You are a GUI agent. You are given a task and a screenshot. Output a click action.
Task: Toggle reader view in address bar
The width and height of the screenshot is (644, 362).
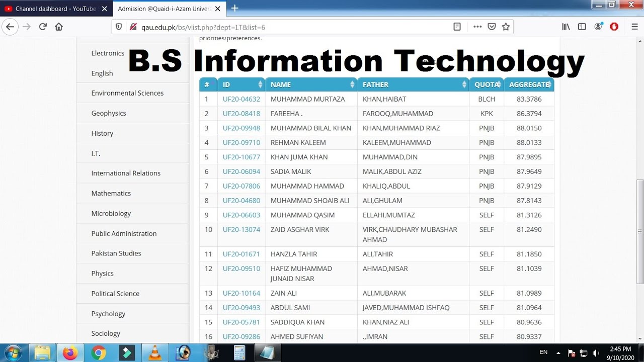pyautogui.click(x=457, y=27)
